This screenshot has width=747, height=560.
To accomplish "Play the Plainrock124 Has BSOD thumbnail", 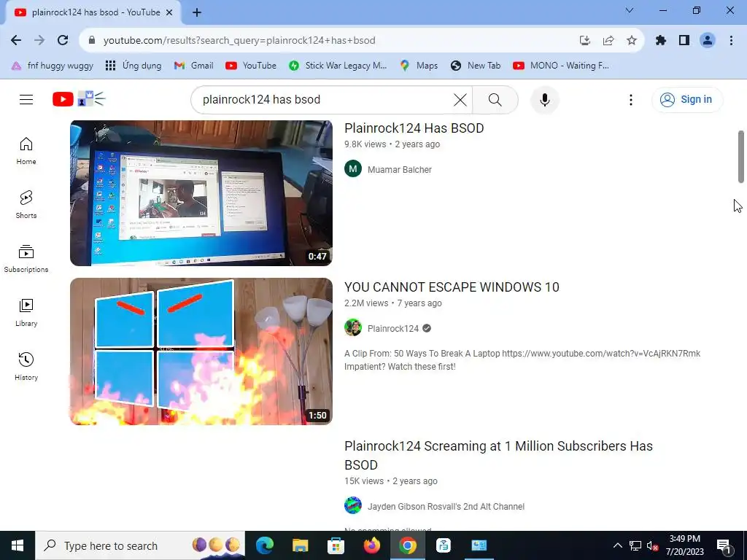I will tap(201, 192).
